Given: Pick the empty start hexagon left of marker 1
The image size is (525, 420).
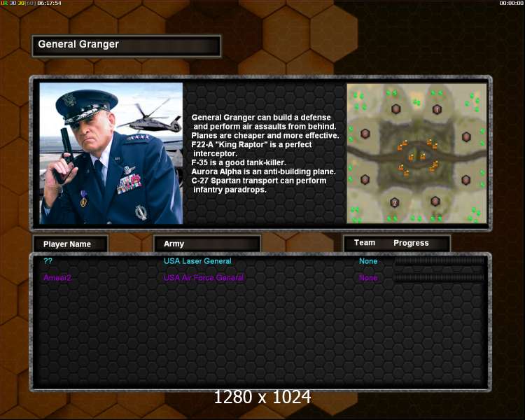Looking at the screenshot, I should tap(395, 109).
